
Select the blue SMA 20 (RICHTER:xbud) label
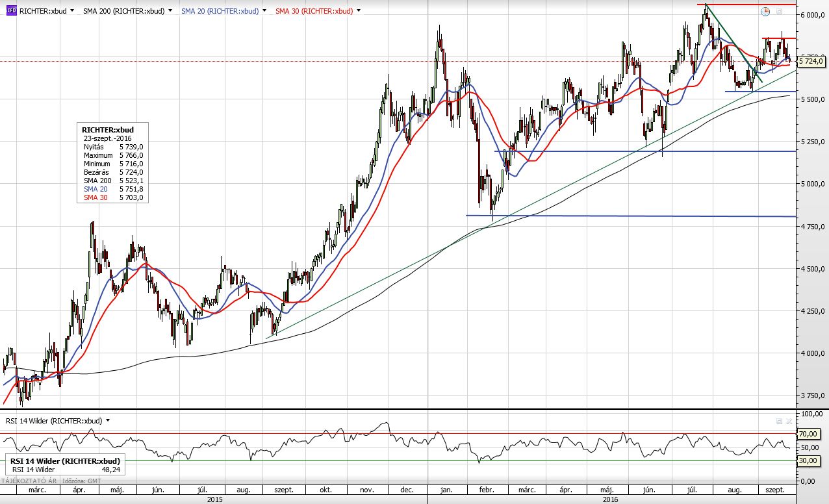(220, 11)
